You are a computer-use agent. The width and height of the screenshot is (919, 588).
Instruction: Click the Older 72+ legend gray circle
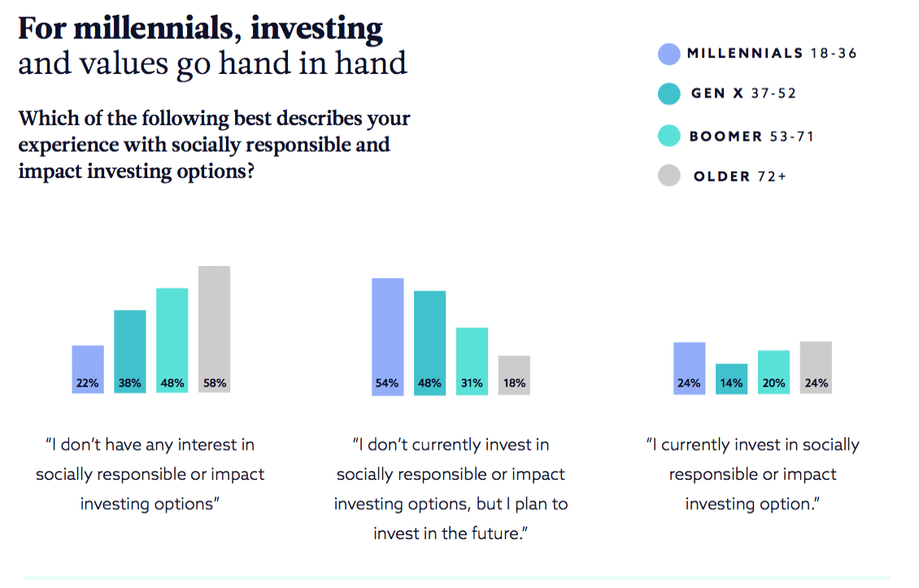click(669, 176)
